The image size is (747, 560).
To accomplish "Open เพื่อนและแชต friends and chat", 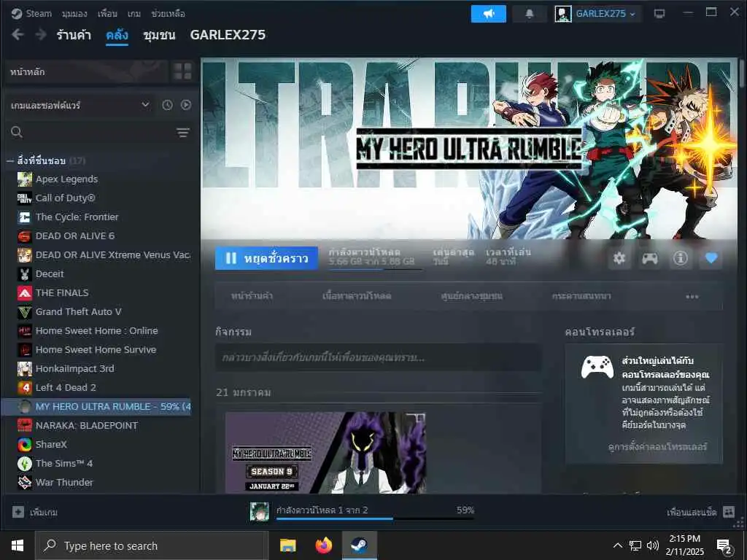I will (701, 513).
